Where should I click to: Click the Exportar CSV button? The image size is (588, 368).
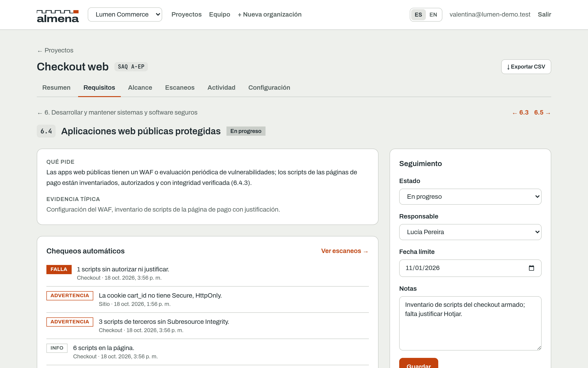[x=526, y=67]
